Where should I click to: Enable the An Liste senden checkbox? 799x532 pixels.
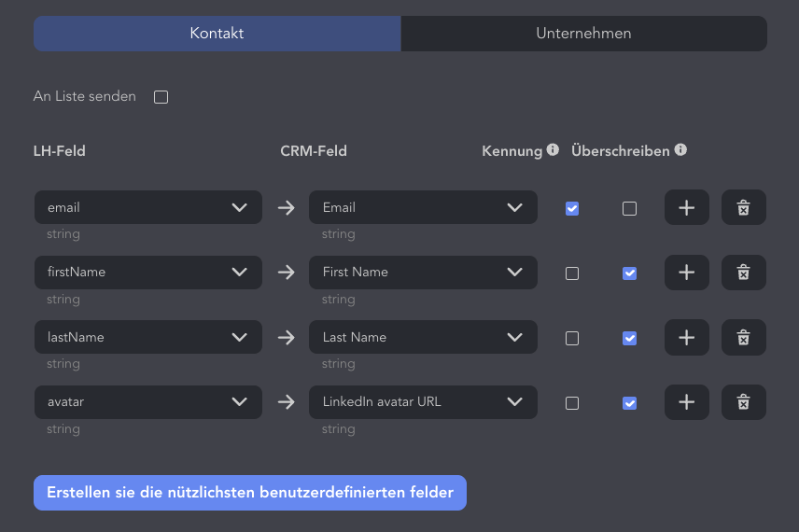click(x=161, y=97)
